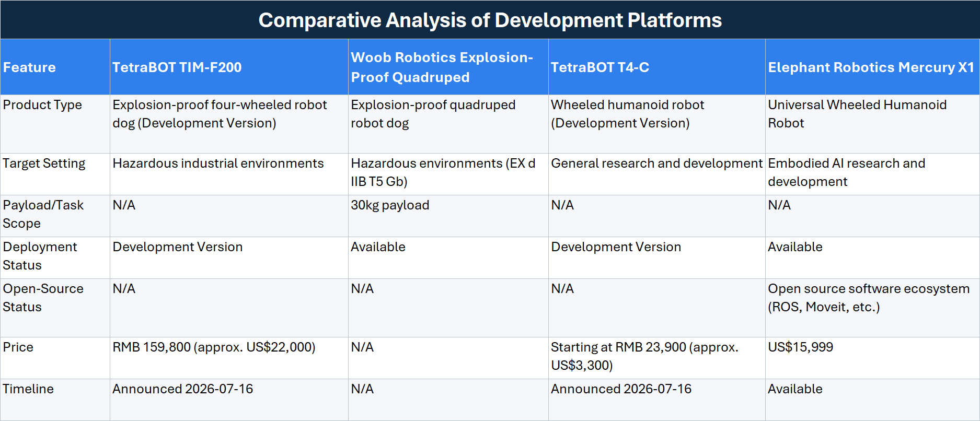The height and width of the screenshot is (421, 980).
Task: Select the 'Feature' column header
Action: click(55, 67)
